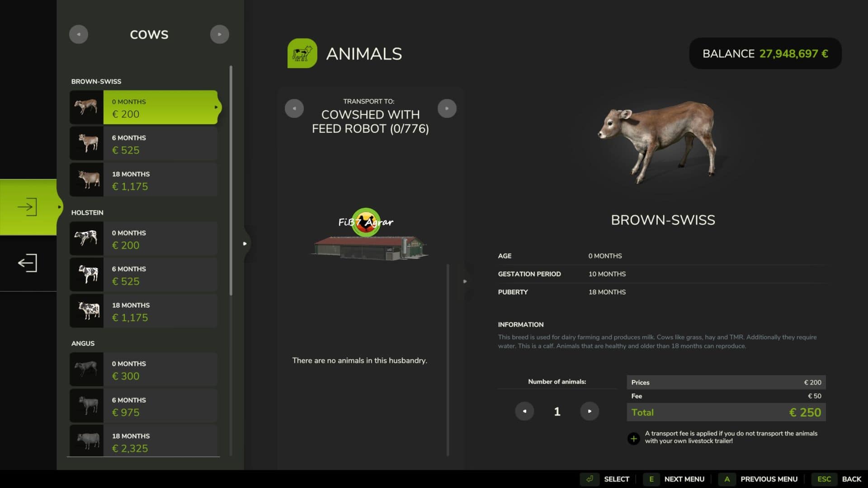Click the cow list vertical scrollbar
Screen dimensions: 868x488
pos(231,181)
